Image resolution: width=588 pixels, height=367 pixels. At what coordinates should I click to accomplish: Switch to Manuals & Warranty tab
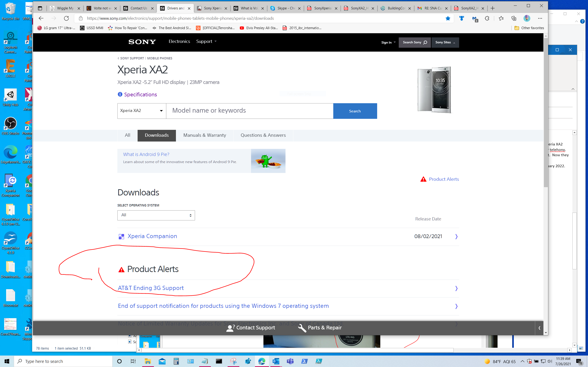click(x=204, y=135)
